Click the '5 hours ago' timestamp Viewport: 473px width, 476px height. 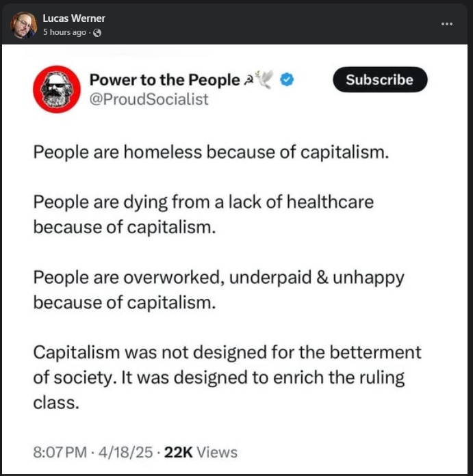click(64, 32)
